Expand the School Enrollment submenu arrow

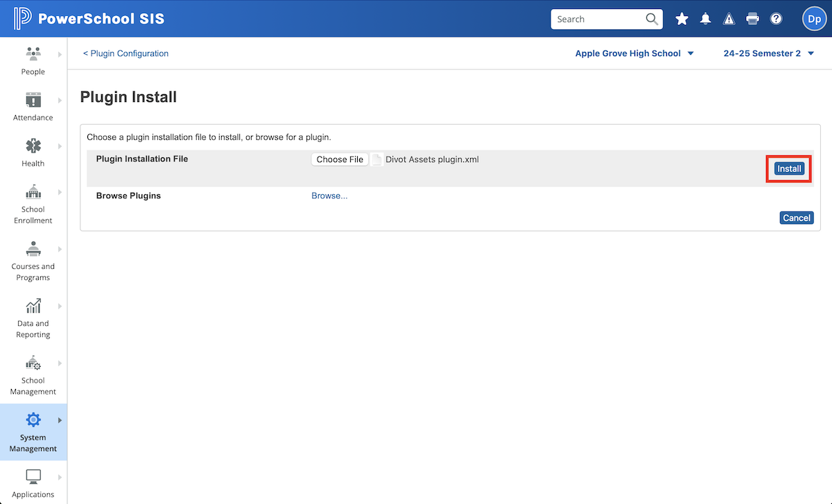pyautogui.click(x=60, y=192)
